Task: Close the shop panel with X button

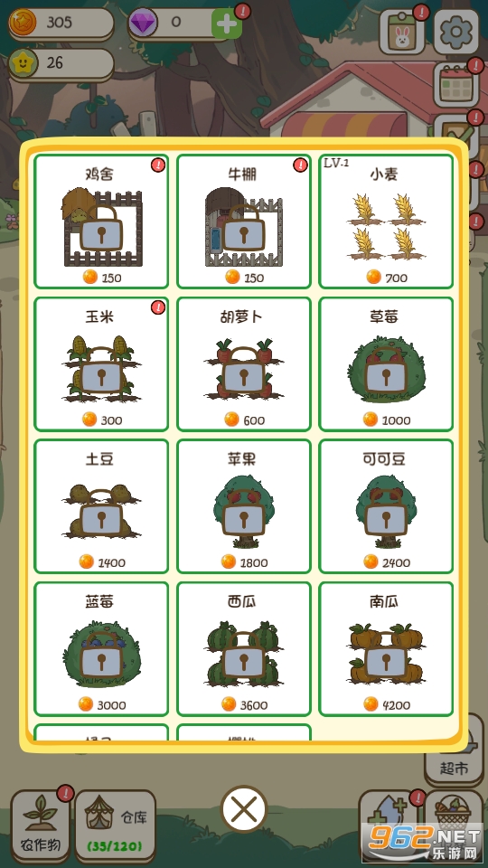Action: pos(244,810)
